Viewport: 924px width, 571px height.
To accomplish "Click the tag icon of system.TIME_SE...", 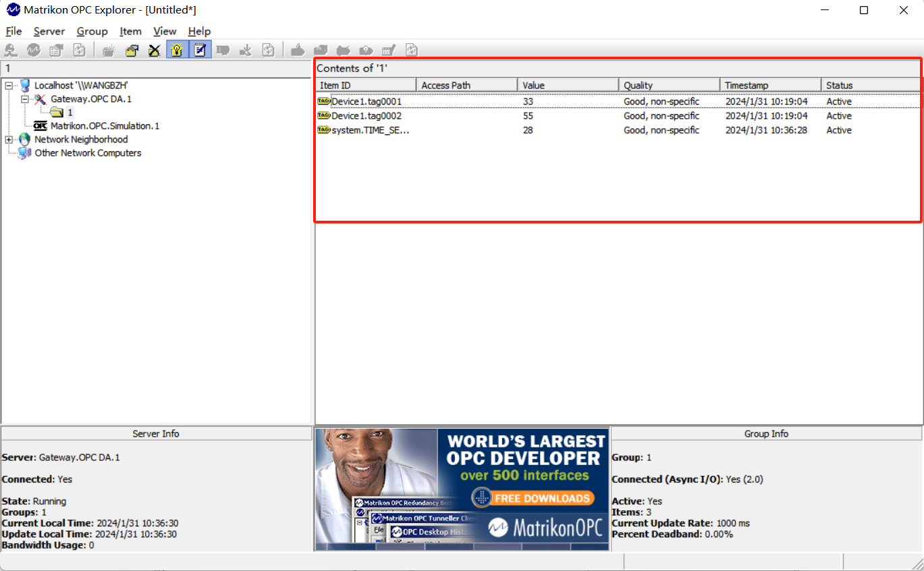I will [x=323, y=130].
